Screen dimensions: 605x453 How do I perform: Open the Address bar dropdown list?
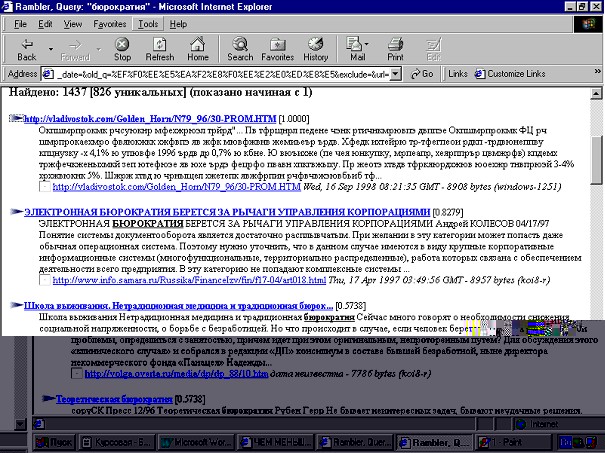[395, 74]
